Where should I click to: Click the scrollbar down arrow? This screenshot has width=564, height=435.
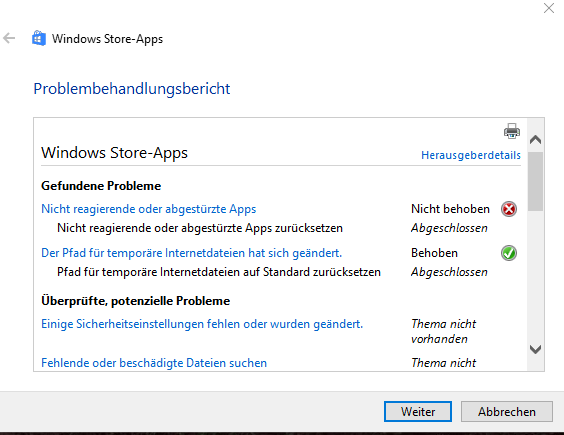[536, 349]
